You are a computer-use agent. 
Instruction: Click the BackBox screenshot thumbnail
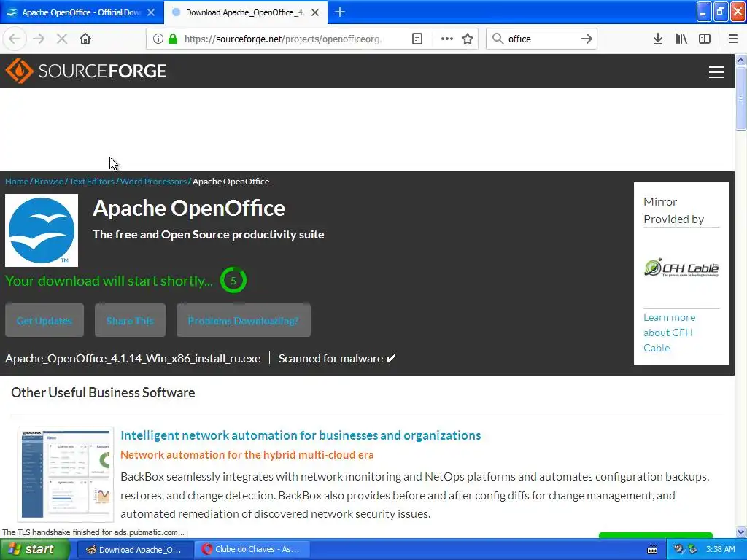pyautogui.click(x=66, y=474)
